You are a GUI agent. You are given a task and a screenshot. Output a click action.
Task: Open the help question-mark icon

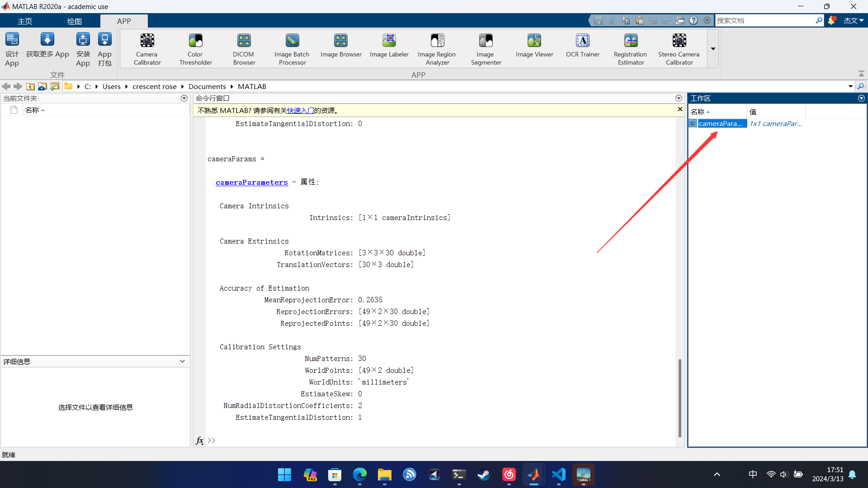pyautogui.click(x=693, y=20)
